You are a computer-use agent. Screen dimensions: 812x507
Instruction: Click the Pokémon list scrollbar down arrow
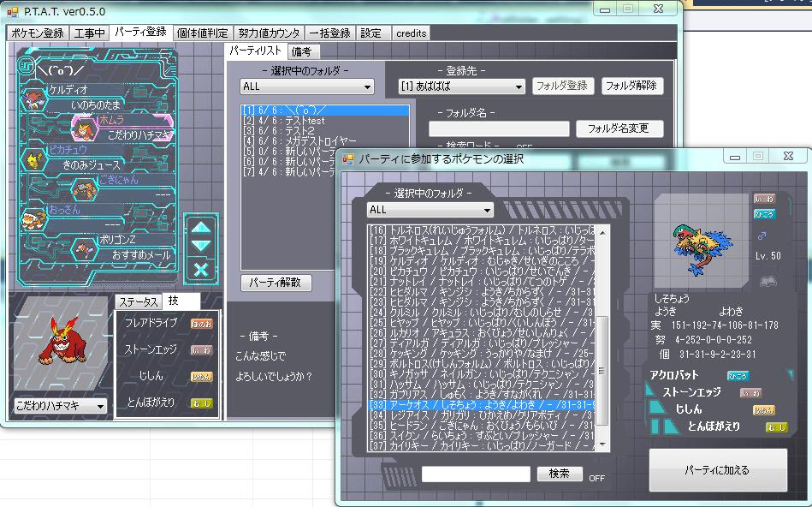click(x=602, y=444)
